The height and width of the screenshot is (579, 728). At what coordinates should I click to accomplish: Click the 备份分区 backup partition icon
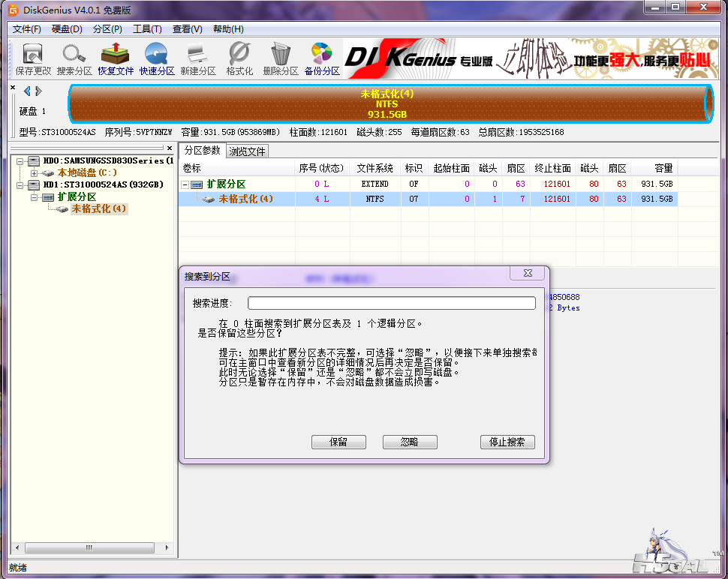(x=322, y=59)
